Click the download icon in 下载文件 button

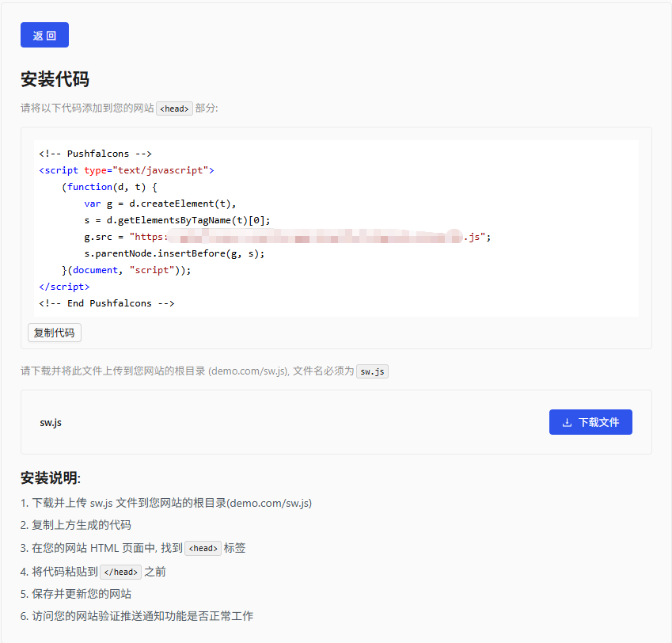click(567, 422)
